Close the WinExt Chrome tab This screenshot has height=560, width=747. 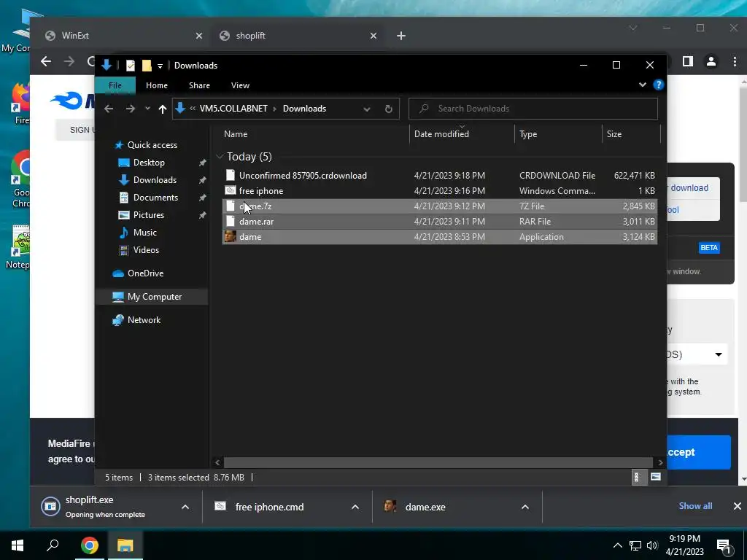click(x=199, y=36)
